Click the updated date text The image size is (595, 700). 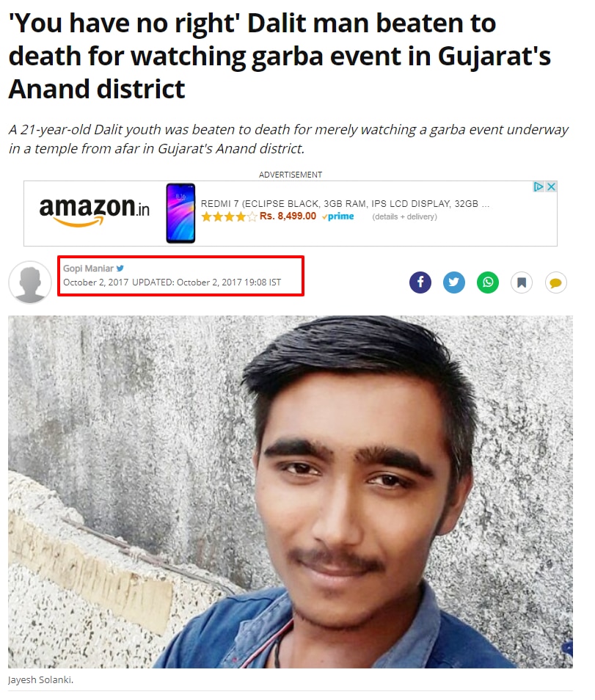coord(207,282)
